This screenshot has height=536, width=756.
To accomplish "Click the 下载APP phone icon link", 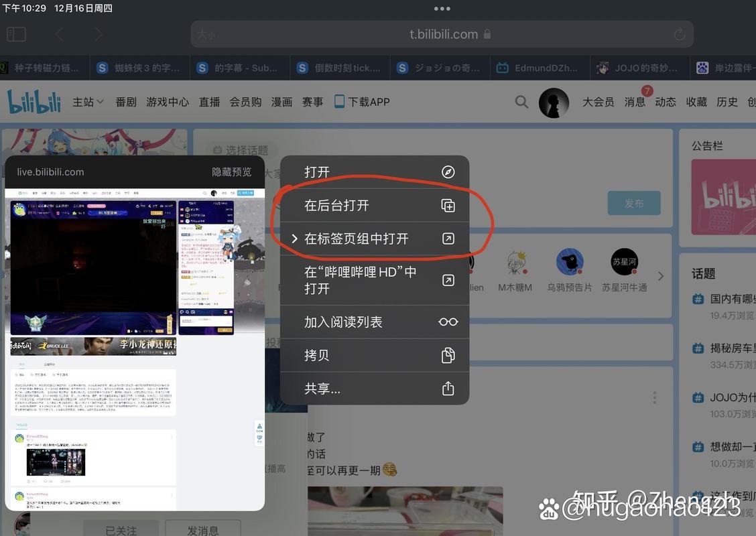I will 362,102.
